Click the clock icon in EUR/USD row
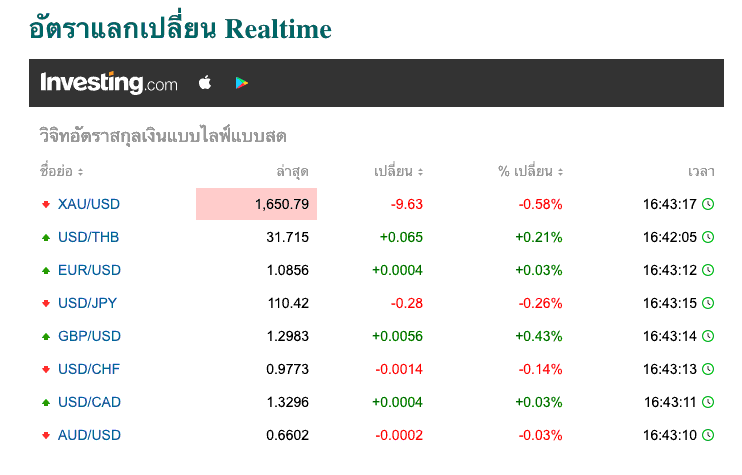The height and width of the screenshot is (475, 742). click(x=707, y=270)
